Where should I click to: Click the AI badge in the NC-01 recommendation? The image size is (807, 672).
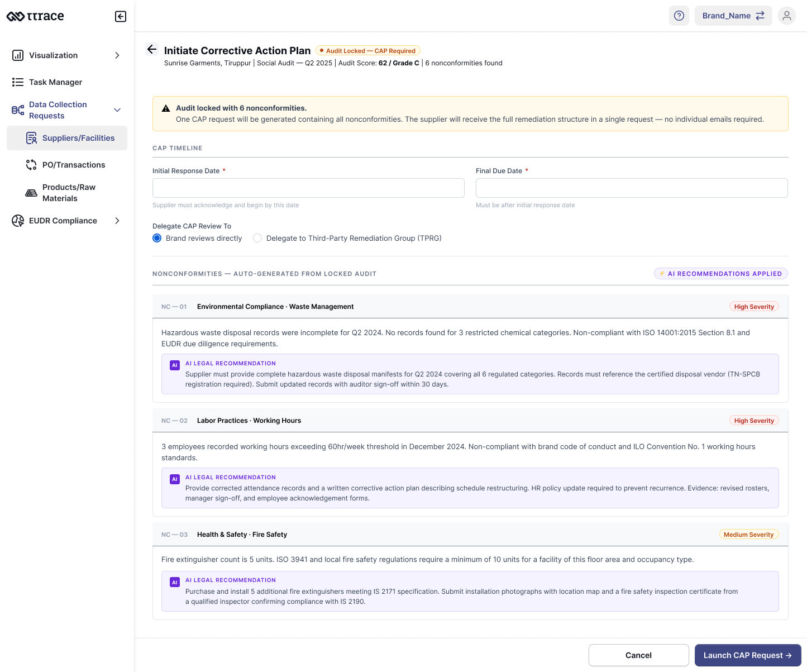click(174, 365)
